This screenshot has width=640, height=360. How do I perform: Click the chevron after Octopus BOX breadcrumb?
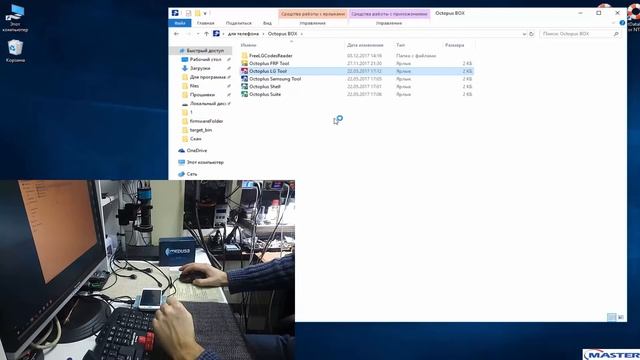coord(302,34)
